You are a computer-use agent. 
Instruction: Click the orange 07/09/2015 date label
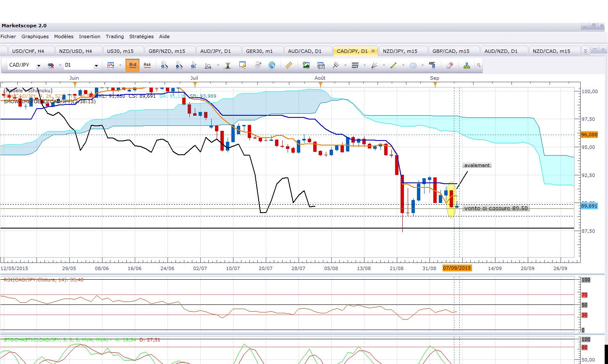pyautogui.click(x=457, y=268)
